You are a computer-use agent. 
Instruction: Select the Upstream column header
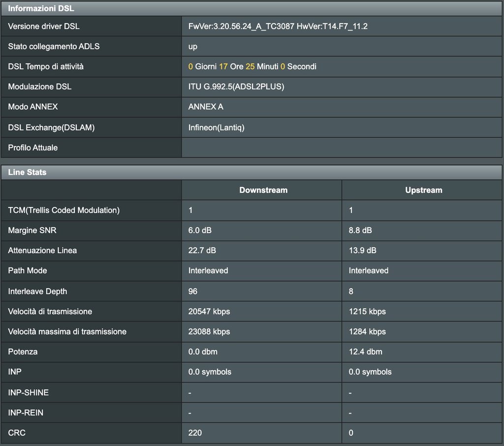click(x=423, y=190)
